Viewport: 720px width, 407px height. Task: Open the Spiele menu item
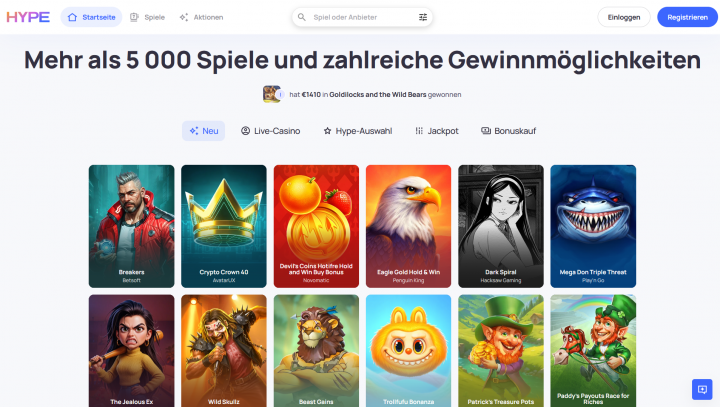pos(147,17)
